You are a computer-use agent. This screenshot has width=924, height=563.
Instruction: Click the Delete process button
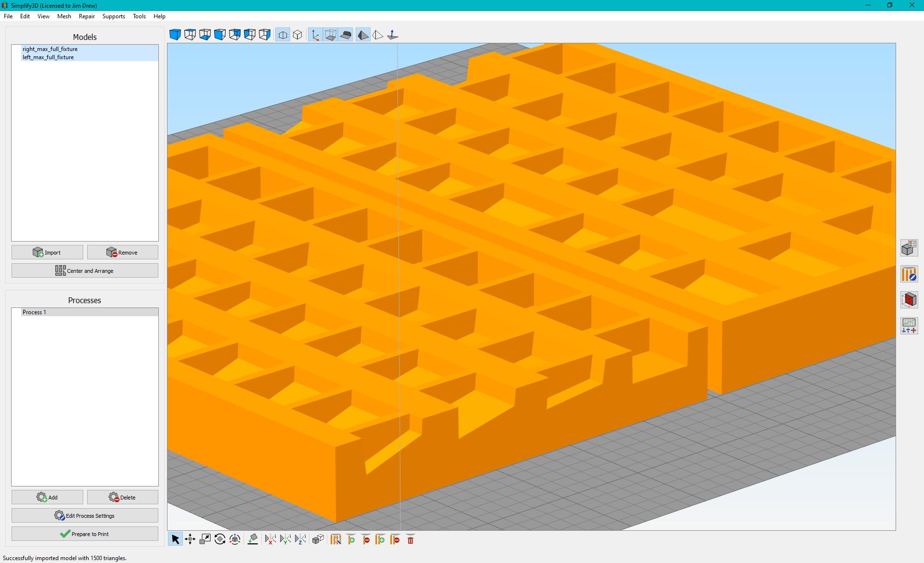123,497
